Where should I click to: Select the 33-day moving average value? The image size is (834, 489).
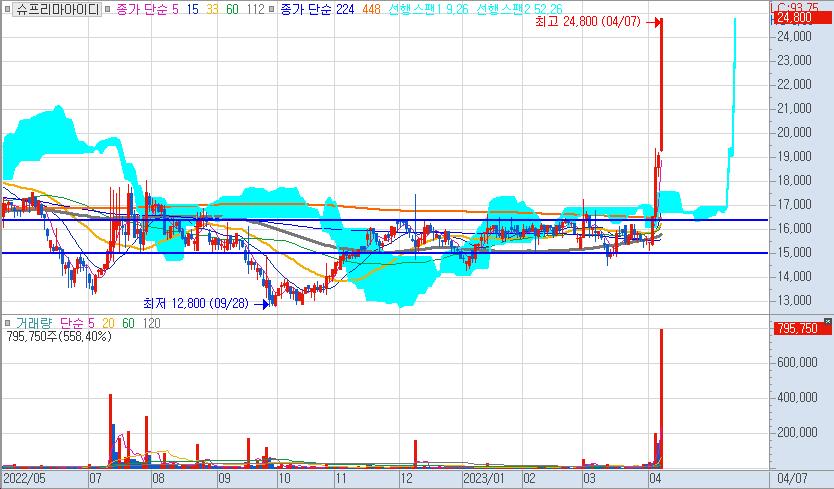[212, 9]
